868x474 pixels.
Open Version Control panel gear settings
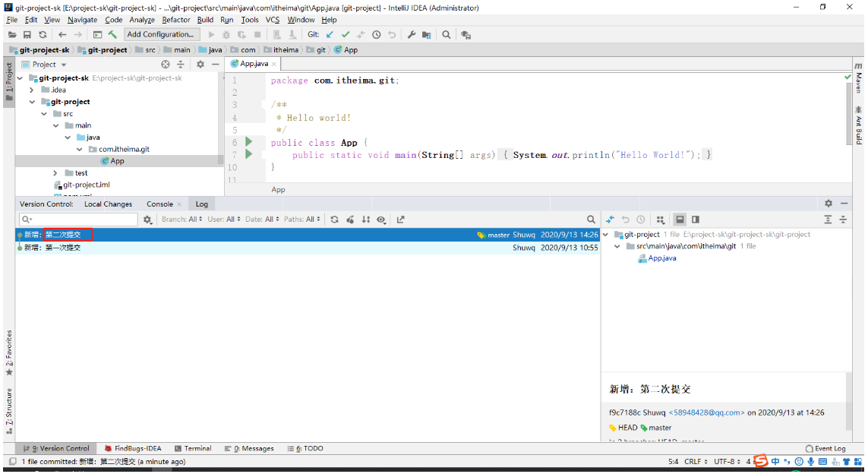click(x=829, y=204)
